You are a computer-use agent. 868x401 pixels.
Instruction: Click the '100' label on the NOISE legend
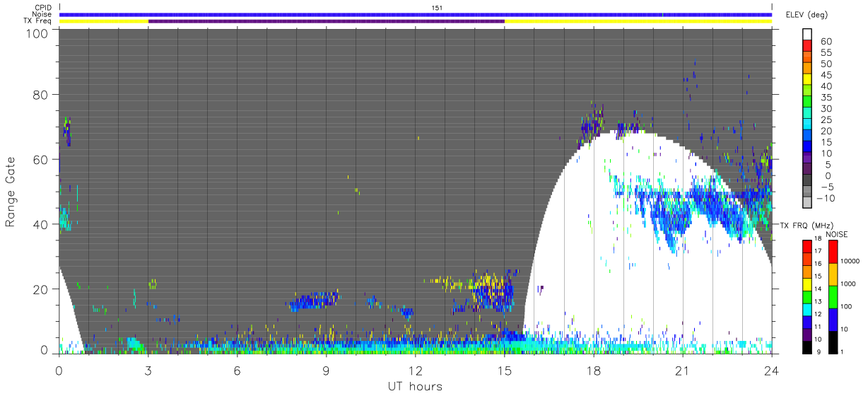(847, 306)
